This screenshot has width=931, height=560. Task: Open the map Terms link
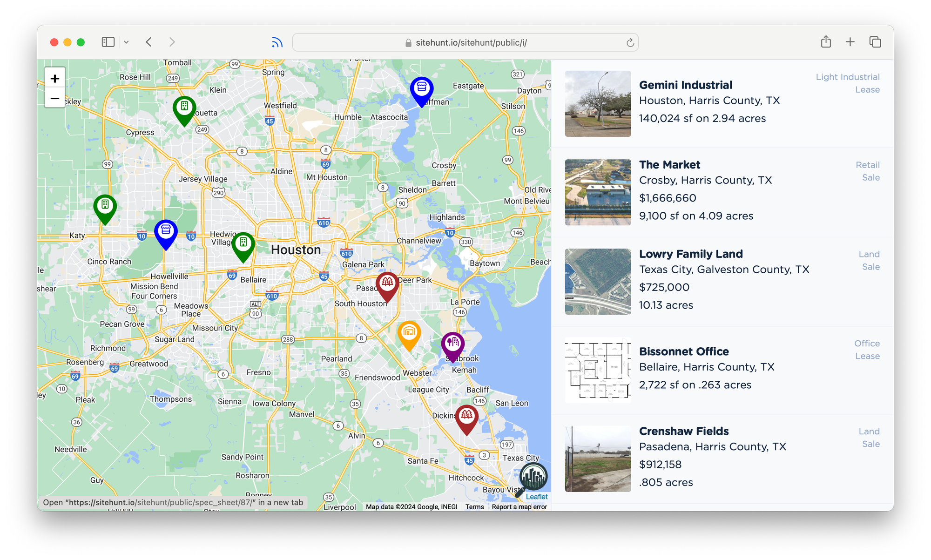tap(474, 507)
